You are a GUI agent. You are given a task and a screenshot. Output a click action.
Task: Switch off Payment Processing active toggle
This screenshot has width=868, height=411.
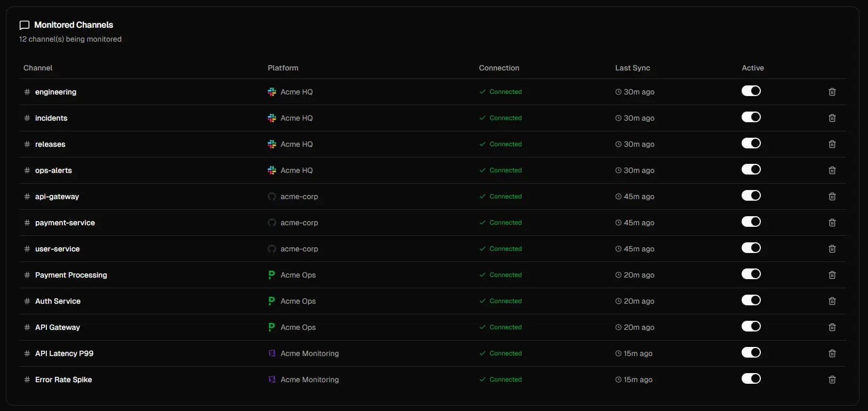click(x=751, y=274)
